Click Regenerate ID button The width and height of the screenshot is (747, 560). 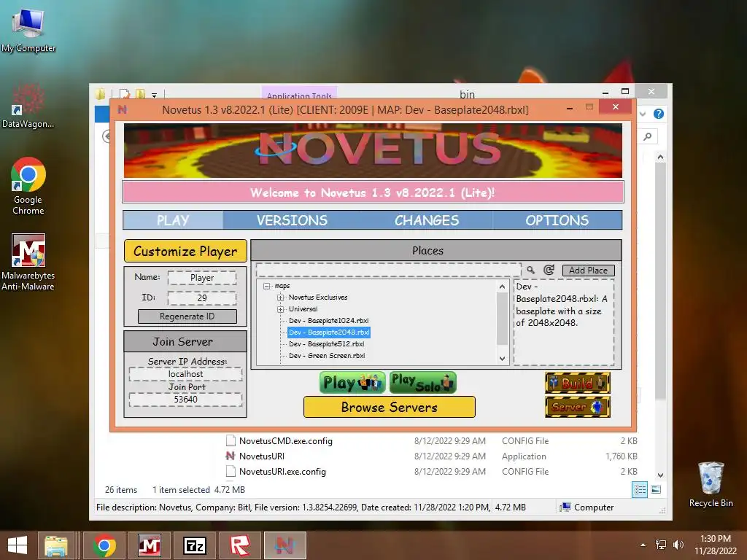click(x=187, y=316)
